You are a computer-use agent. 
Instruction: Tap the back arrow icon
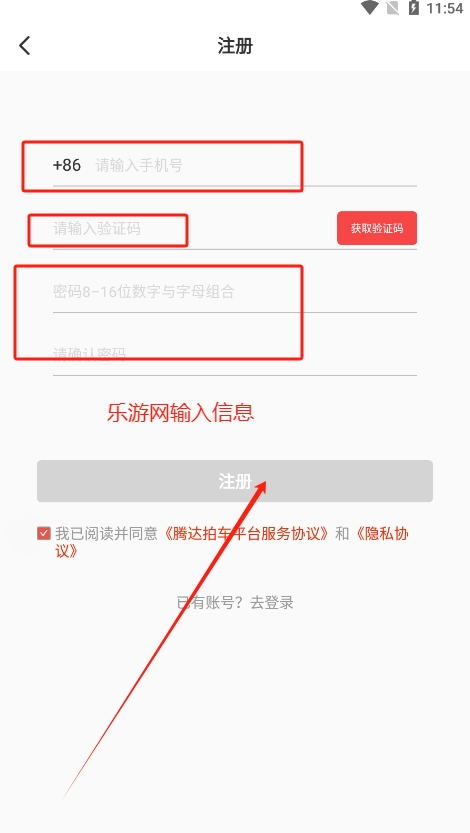[x=24, y=46]
